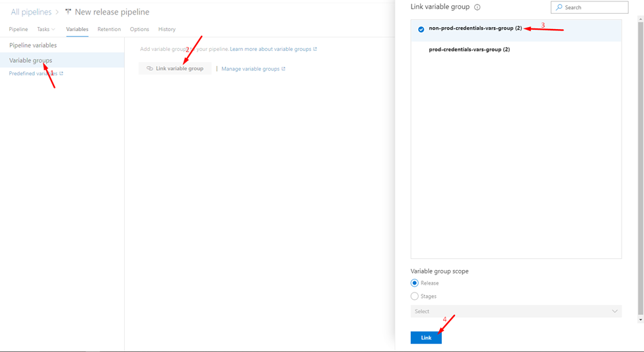Toggle checkmark for non-prod-credentials-vars-group
This screenshot has height=352, width=644.
tap(421, 29)
